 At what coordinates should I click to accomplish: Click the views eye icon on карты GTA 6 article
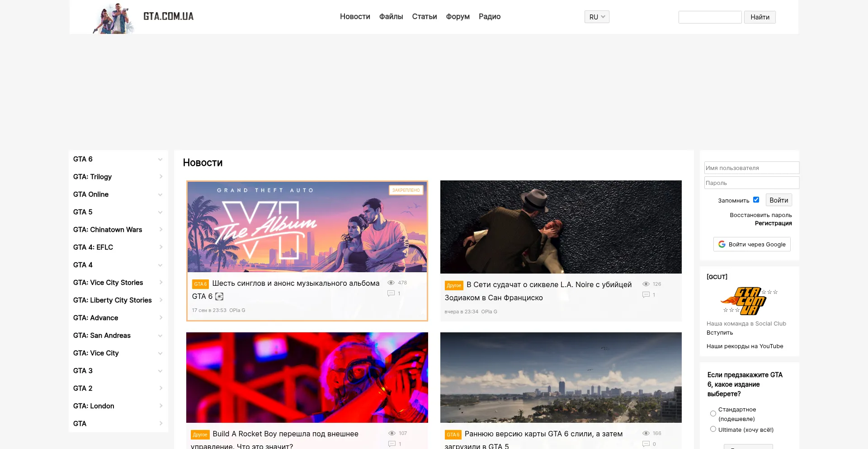tap(646, 433)
